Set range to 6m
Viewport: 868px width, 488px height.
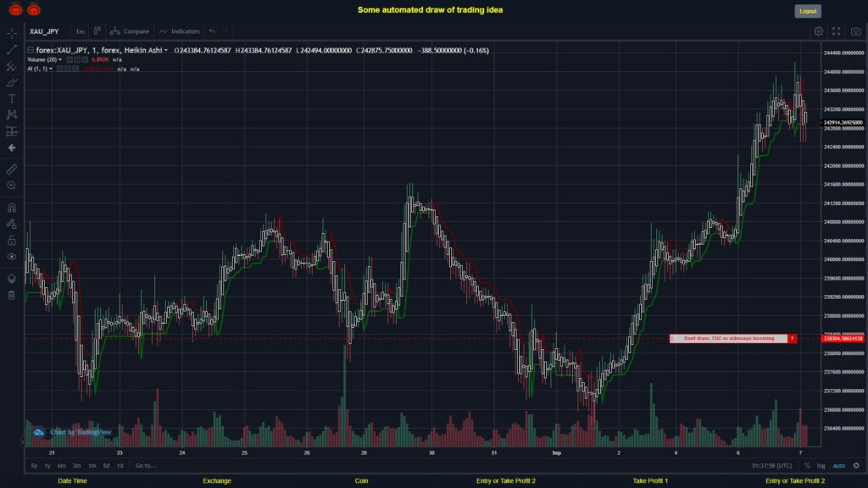click(61, 466)
